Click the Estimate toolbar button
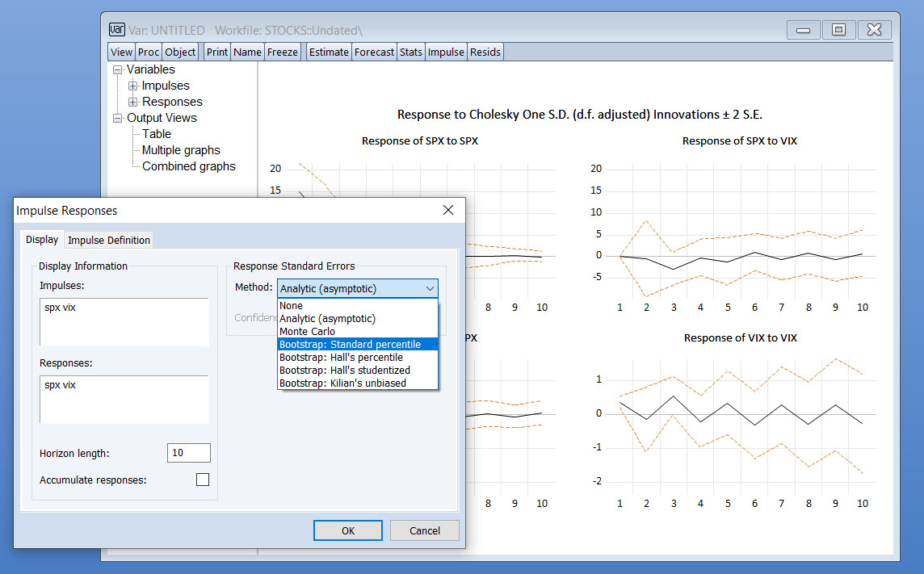This screenshot has width=924, height=574. pos(329,52)
